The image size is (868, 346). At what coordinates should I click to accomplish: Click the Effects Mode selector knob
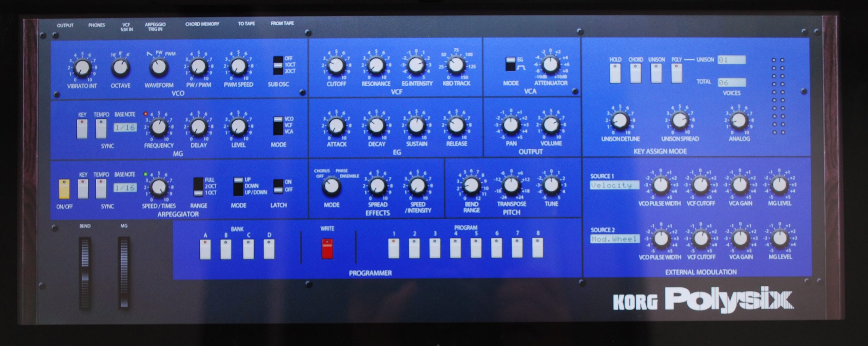tap(331, 186)
